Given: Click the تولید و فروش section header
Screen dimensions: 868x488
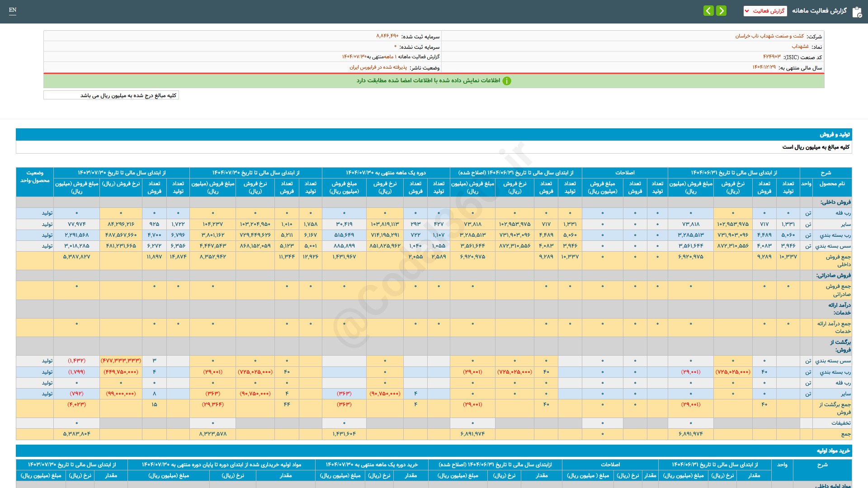Looking at the screenshot, I should pos(835,135).
